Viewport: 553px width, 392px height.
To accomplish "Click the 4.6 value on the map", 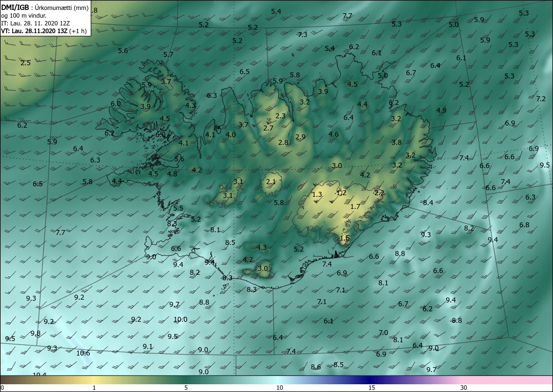I will pos(333,134).
